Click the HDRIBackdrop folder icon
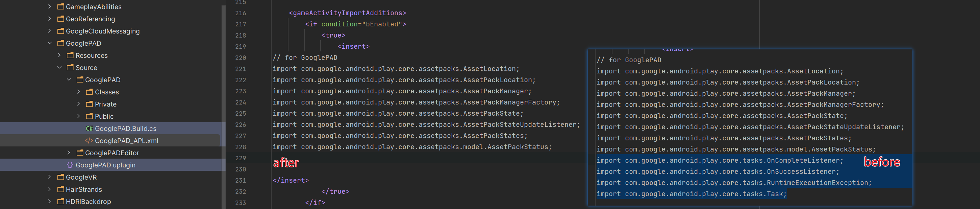Screen dimensions: 980x209 point(60,201)
